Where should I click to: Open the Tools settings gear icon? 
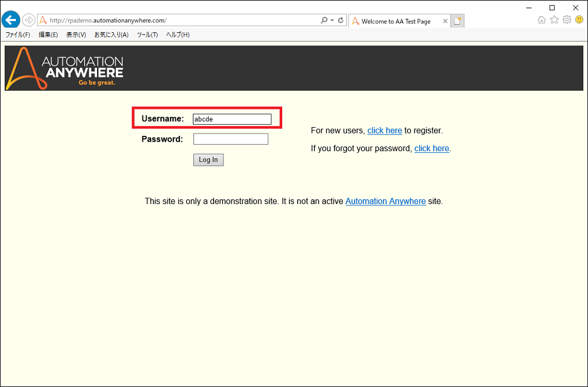pos(566,19)
